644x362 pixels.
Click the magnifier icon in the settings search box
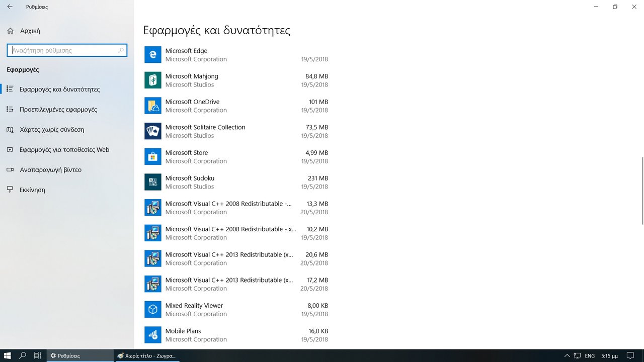121,50
